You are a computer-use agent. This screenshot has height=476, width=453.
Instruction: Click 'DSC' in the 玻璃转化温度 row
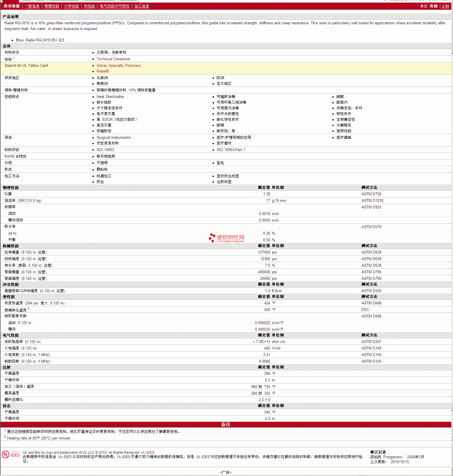(365, 310)
